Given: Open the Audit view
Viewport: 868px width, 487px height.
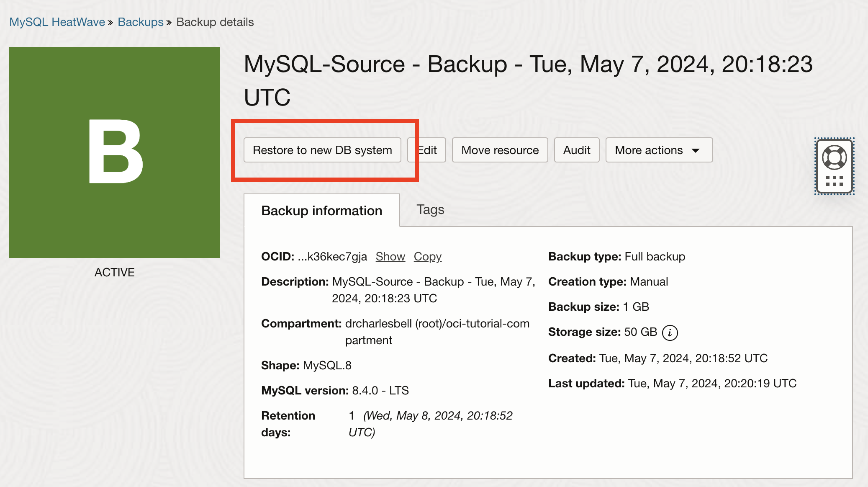Looking at the screenshot, I should click(x=577, y=150).
